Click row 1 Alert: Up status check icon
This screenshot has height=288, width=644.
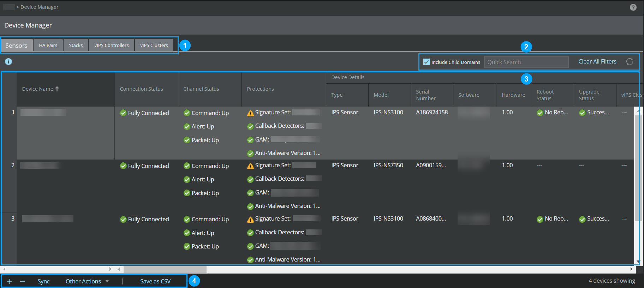pyautogui.click(x=187, y=126)
